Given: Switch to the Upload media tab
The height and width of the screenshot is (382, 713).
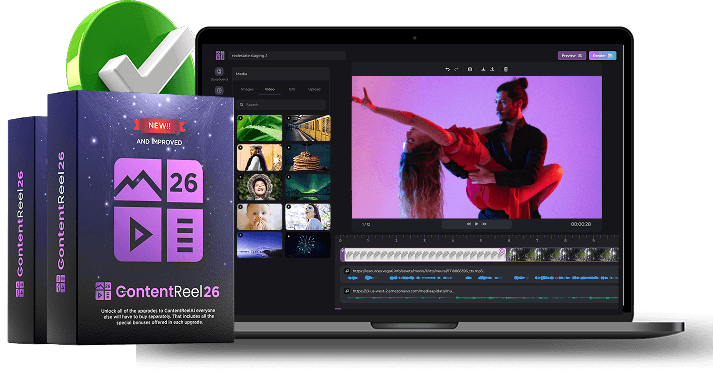Looking at the screenshot, I should (x=314, y=89).
